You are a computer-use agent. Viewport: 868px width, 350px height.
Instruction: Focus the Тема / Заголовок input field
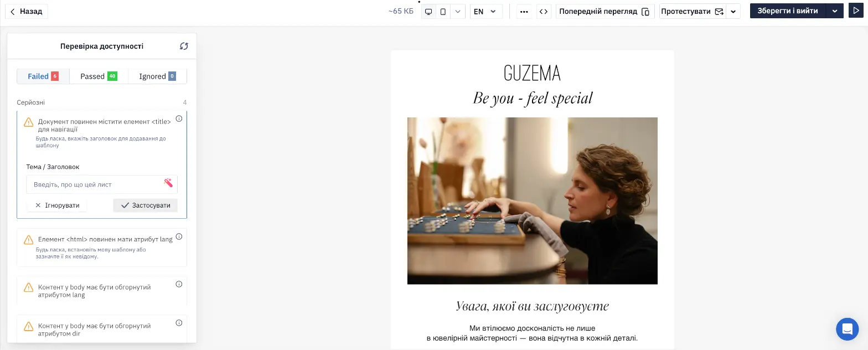point(102,184)
